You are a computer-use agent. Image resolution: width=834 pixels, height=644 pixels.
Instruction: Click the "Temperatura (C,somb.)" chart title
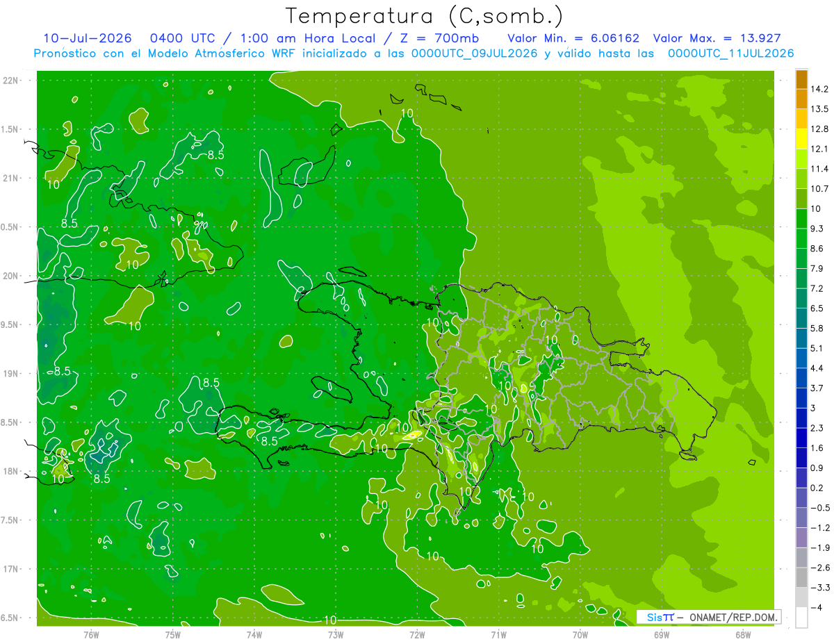point(424,16)
